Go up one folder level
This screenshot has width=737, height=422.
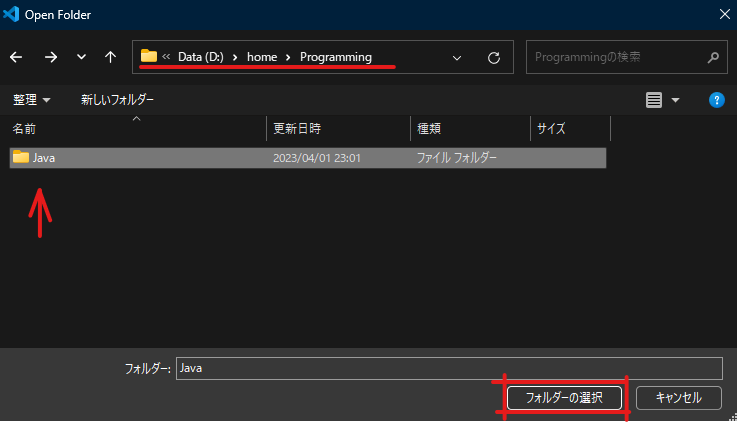point(110,58)
